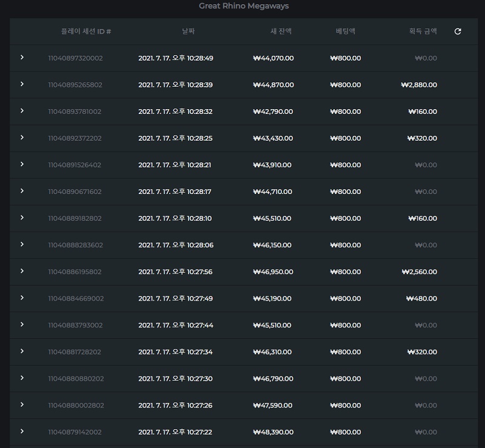Screen dimensions: 485x448
Task: Click the date ending 10:28:49
Action: [x=176, y=58]
